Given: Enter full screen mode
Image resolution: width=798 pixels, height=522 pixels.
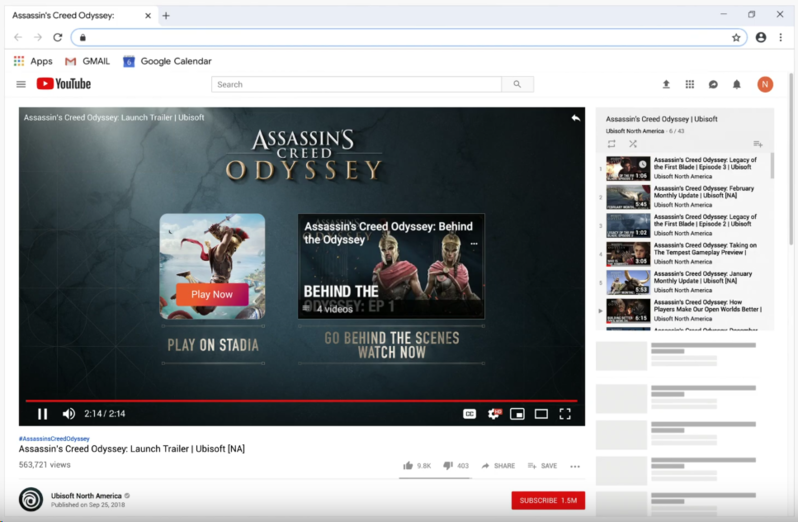Looking at the screenshot, I should (x=565, y=414).
